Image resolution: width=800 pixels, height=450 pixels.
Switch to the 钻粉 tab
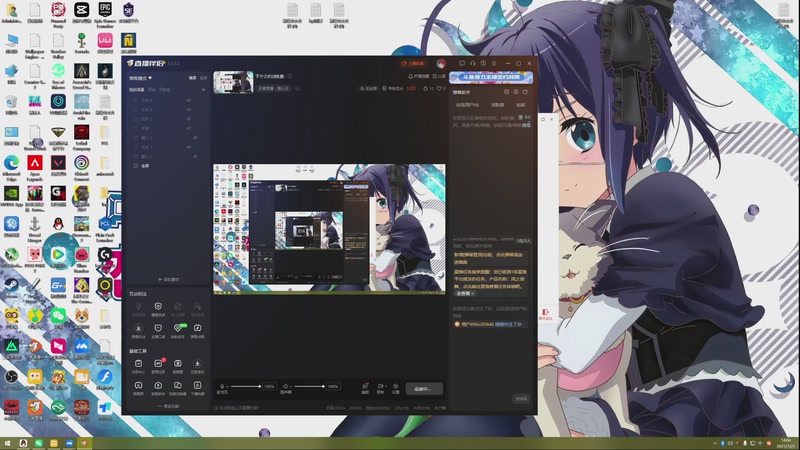pos(521,105)
